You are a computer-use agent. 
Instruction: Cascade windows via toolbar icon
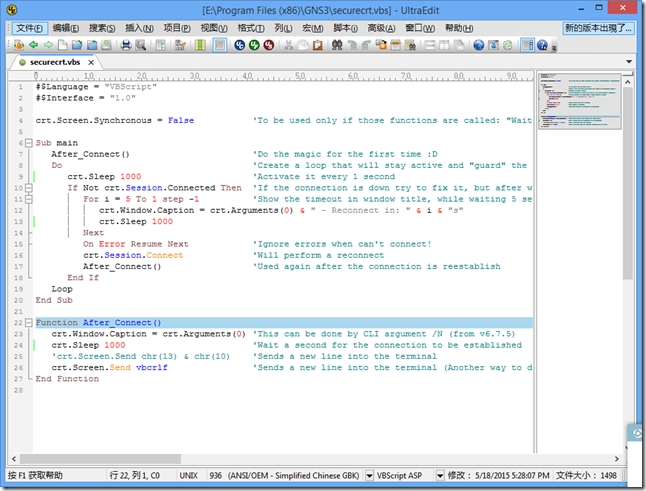coord(459,45)
